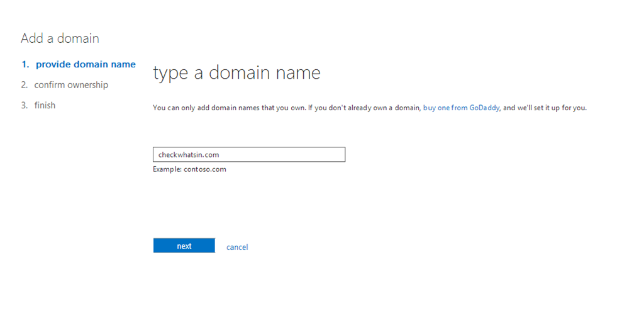The height and width of the screenshot is (318, 644).
Task: Click the word GoDaddy in the link
Action: (x=484, y=108)
